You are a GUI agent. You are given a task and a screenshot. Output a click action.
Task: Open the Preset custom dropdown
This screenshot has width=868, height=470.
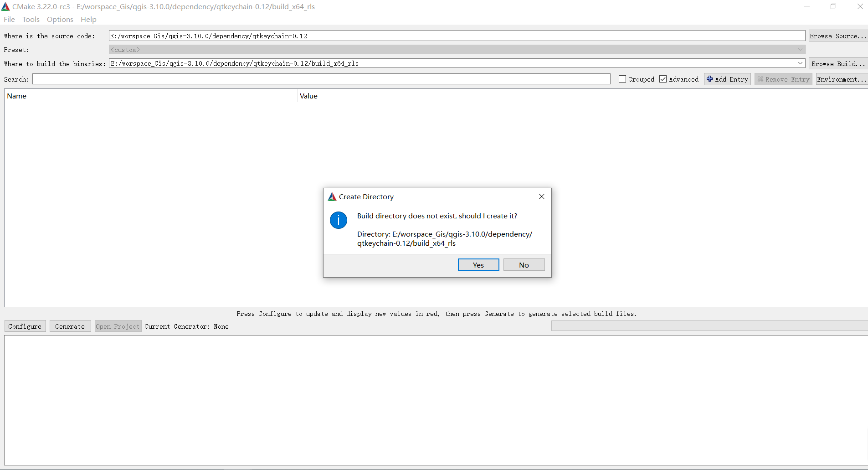457,50
